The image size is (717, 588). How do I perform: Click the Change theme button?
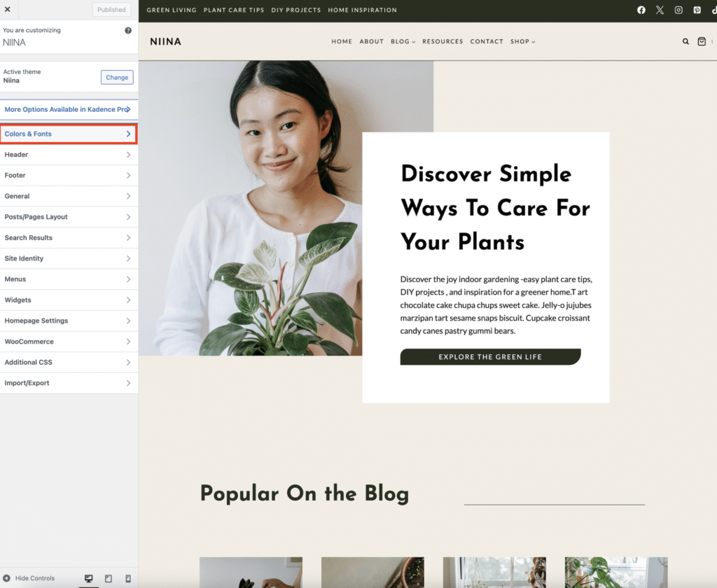pyautogui.click(x=117, y=77)
